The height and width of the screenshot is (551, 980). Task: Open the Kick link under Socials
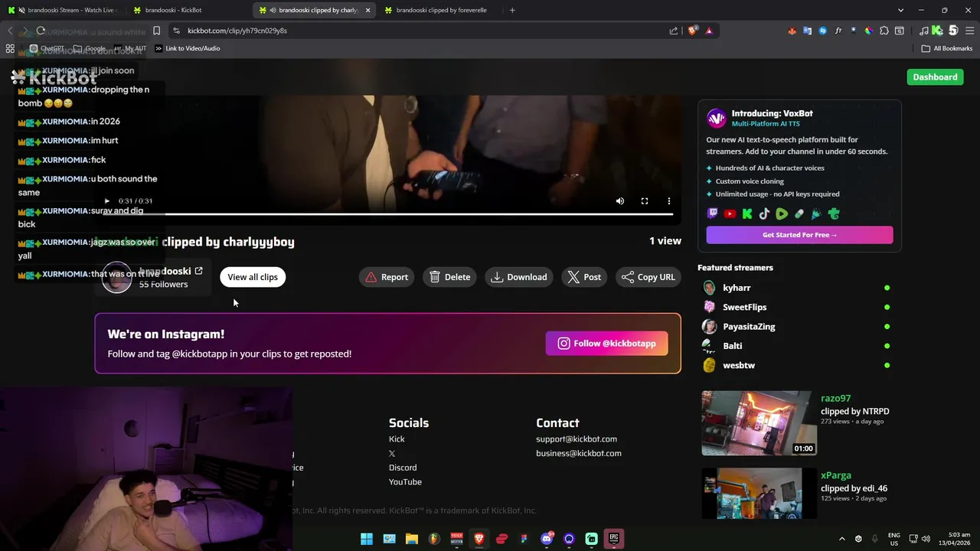(x=397, y=439)
